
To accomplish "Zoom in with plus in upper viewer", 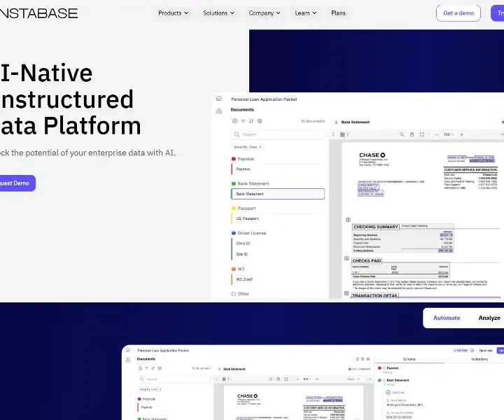I will pos(461,134).
